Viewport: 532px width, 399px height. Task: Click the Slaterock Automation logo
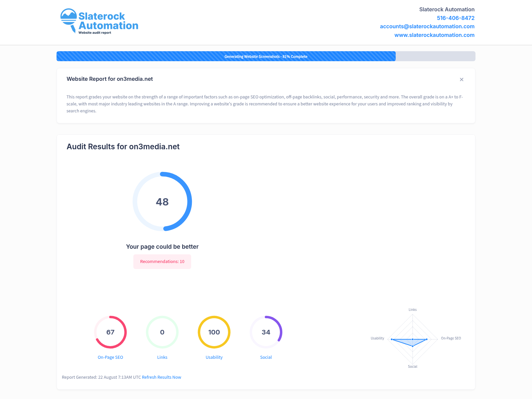(99, 21)
